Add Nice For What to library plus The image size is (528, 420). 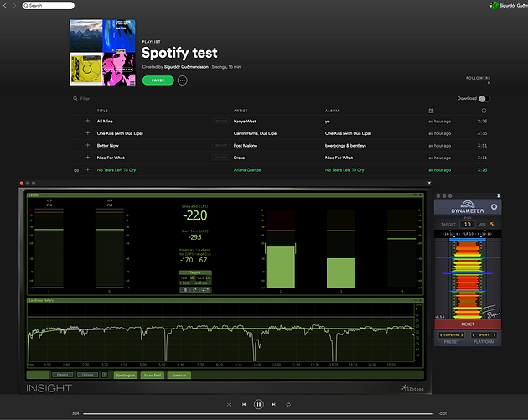(87, 158)
